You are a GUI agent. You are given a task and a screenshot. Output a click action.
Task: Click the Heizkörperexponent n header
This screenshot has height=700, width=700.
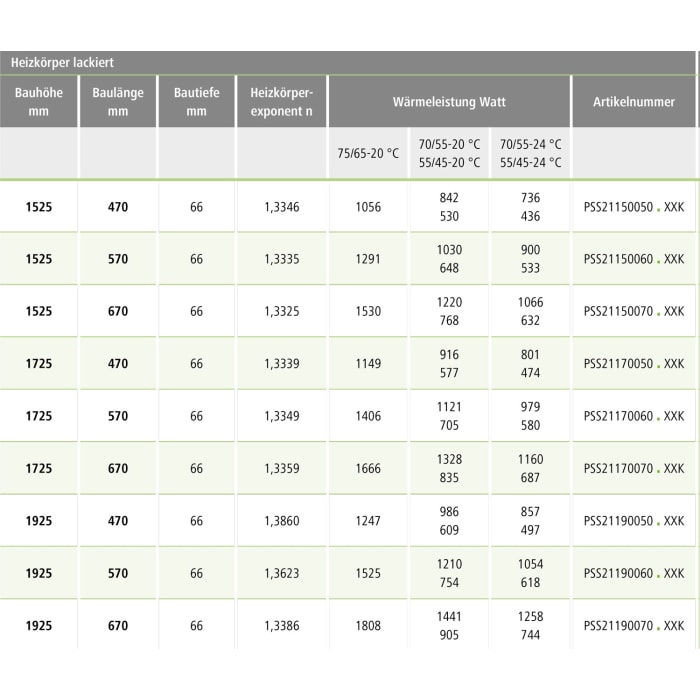point(282,102)
